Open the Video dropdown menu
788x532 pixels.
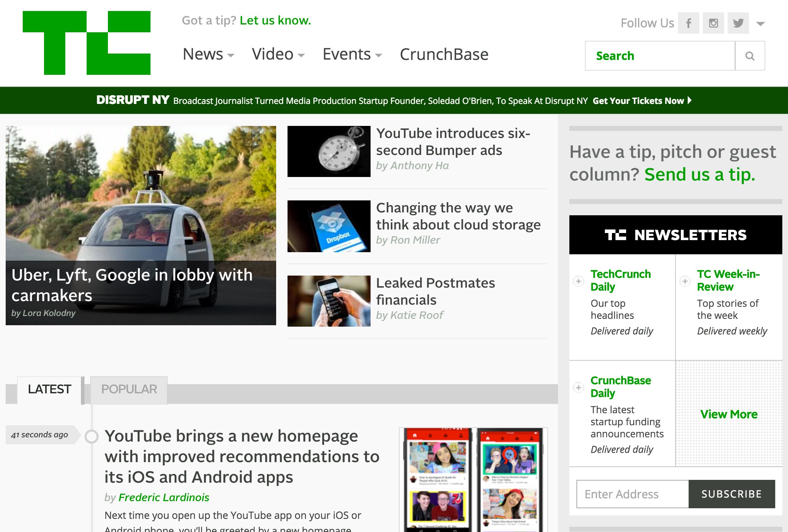point(278,54)
